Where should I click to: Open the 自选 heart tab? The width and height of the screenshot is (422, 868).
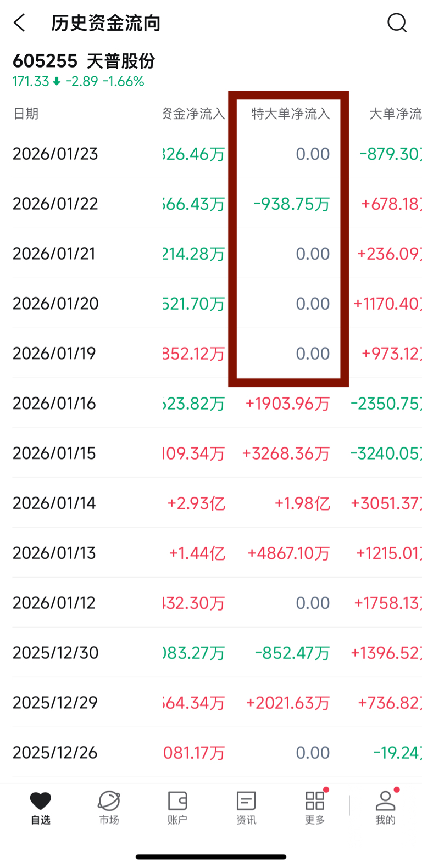pyautogui.click(x=40, y=808)
